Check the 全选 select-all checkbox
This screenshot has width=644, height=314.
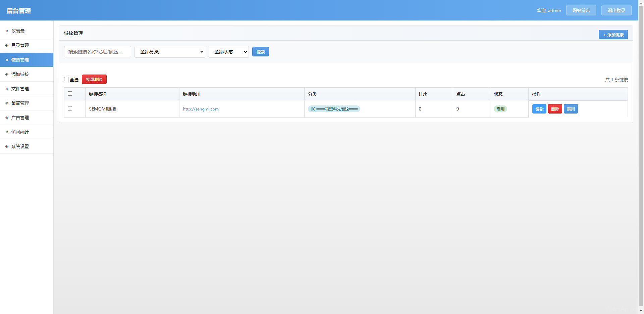tap(66, 79)
